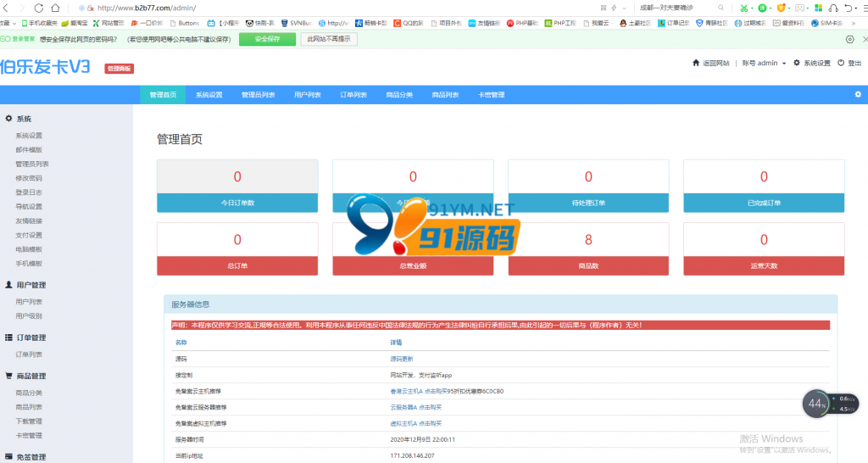Open 导航设置 in the sidebar
Viewport: 868px width, 463px height.
pos(29,207)
